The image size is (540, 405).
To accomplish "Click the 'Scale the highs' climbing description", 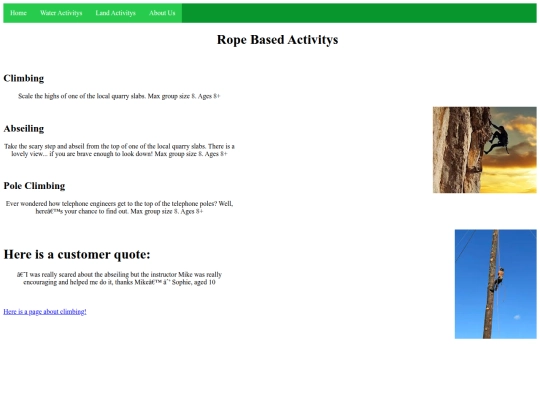I will (119, 96).
